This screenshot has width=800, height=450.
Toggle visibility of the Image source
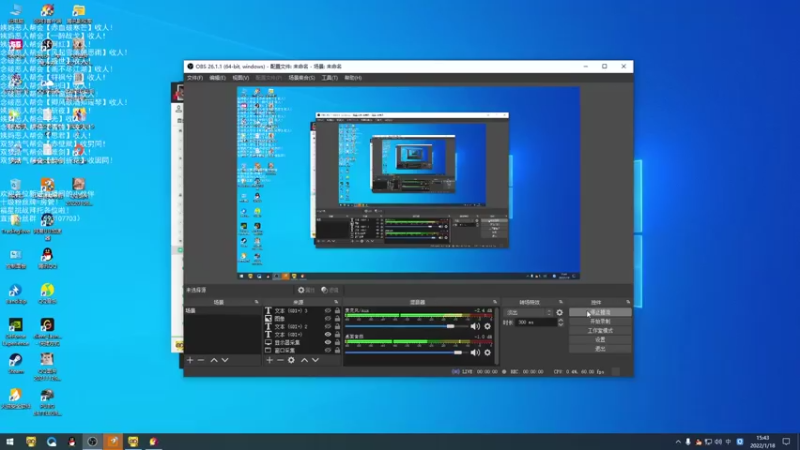pyautogui.click(x=328, y=318)
